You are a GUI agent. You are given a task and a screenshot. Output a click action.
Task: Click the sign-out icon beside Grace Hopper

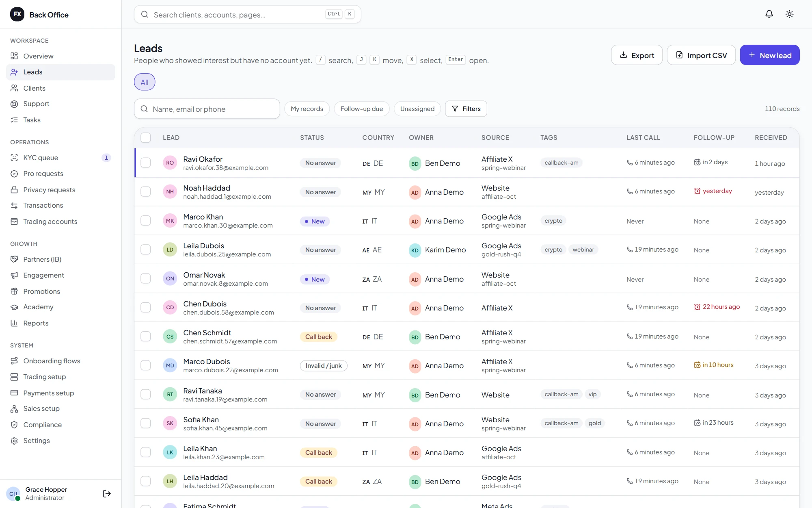[x=107, y=493]
